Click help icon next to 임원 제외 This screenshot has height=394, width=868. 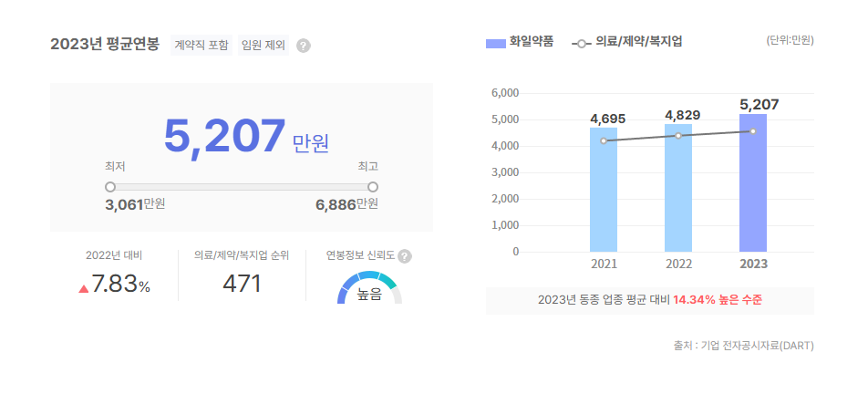coord(304,46)
